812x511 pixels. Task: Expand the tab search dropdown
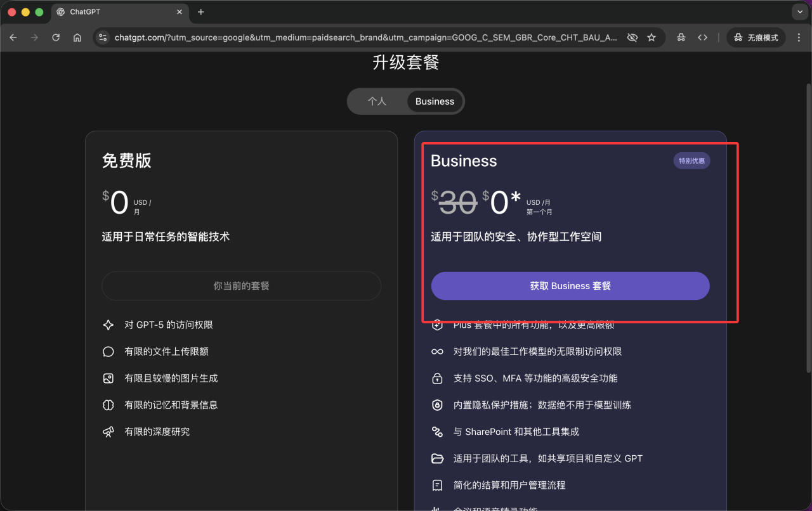pos(799,12)
